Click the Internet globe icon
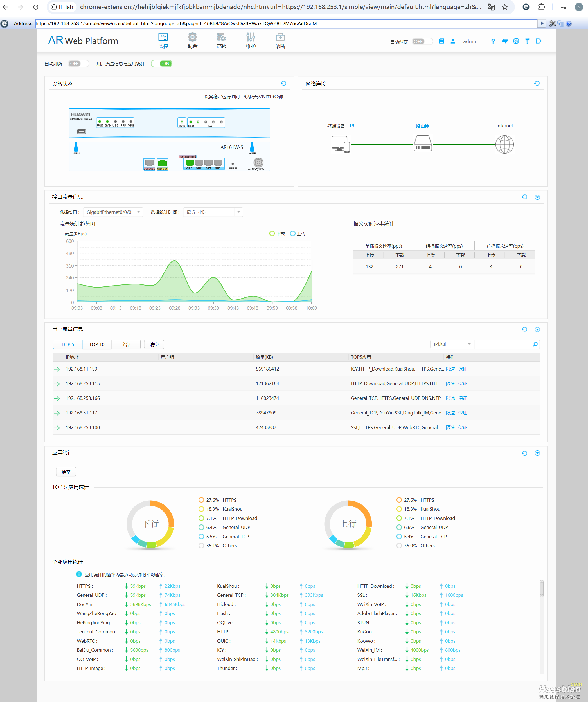This screenshot has height=702, width=588. tap(504, 144)
